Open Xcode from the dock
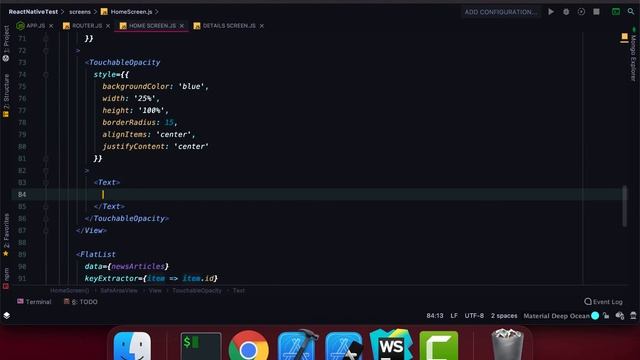 pos(297,345)
